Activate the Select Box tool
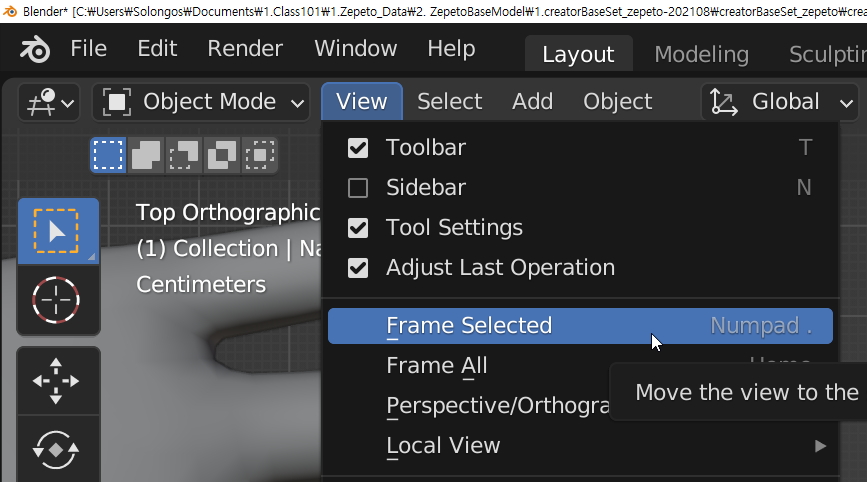This screenshot has width=867, height=482. tap(58, 231)
